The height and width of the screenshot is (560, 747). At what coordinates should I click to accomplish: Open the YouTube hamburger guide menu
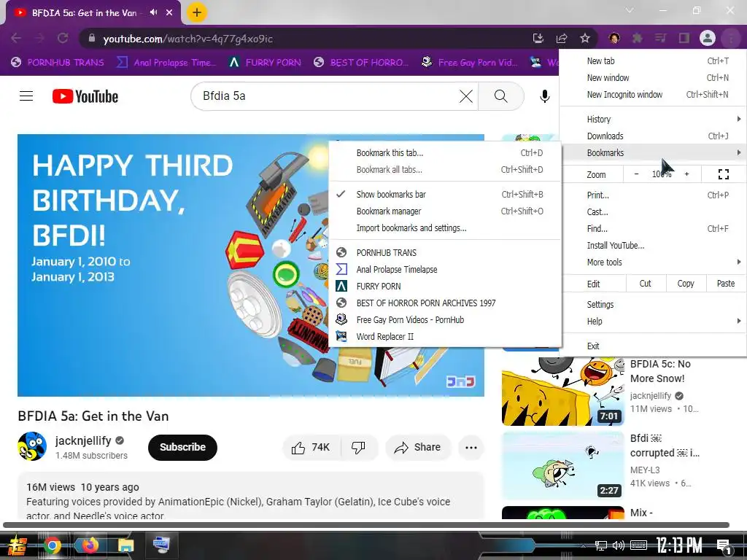point(26,96)
